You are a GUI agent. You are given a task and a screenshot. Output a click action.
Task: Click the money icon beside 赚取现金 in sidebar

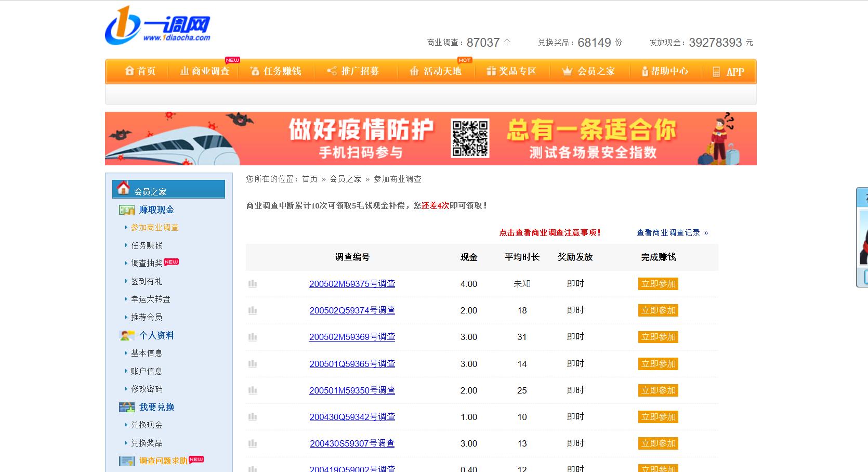click(126, 209)
